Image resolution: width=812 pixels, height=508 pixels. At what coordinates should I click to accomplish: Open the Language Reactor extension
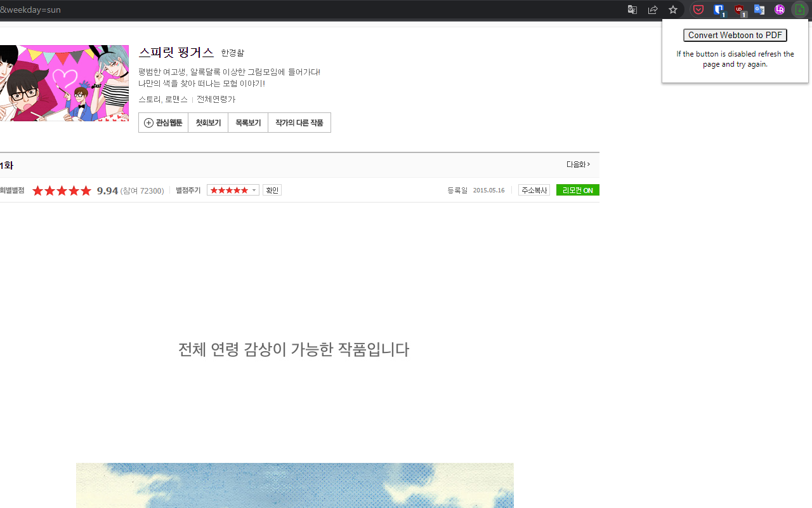pos(780,10)
